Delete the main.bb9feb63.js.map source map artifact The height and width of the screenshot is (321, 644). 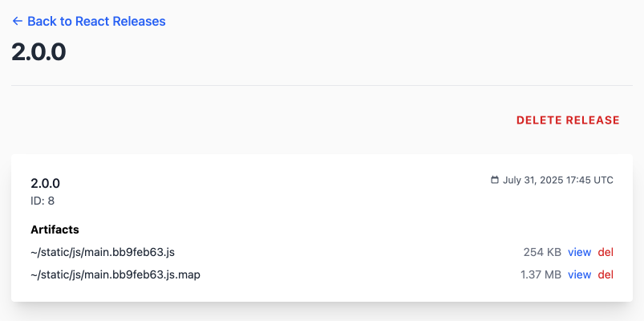tap(606, 274)
